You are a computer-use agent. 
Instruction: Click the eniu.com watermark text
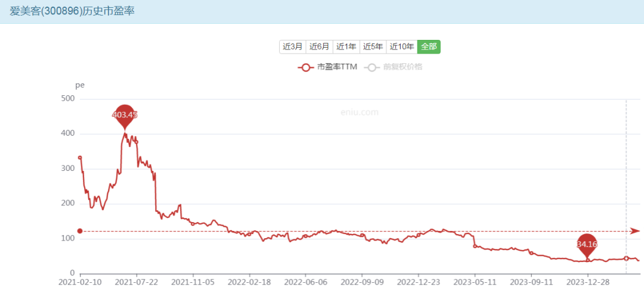tap(360, 112)
